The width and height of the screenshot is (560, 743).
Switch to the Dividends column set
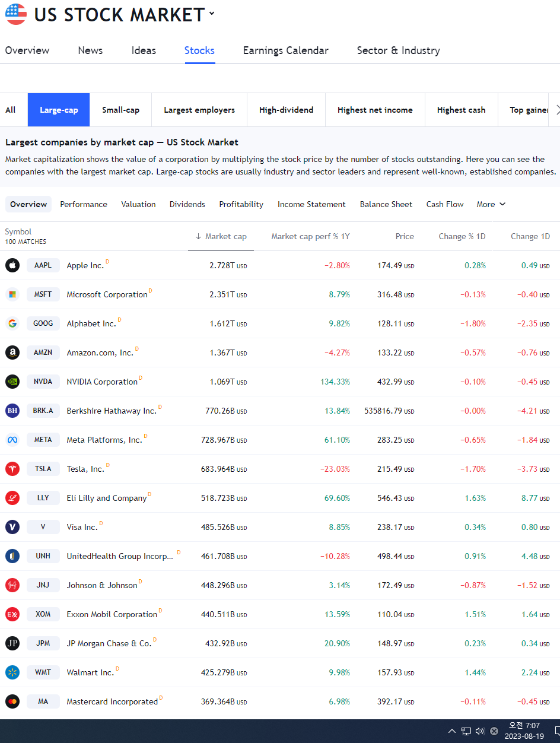tap(187, 204)
